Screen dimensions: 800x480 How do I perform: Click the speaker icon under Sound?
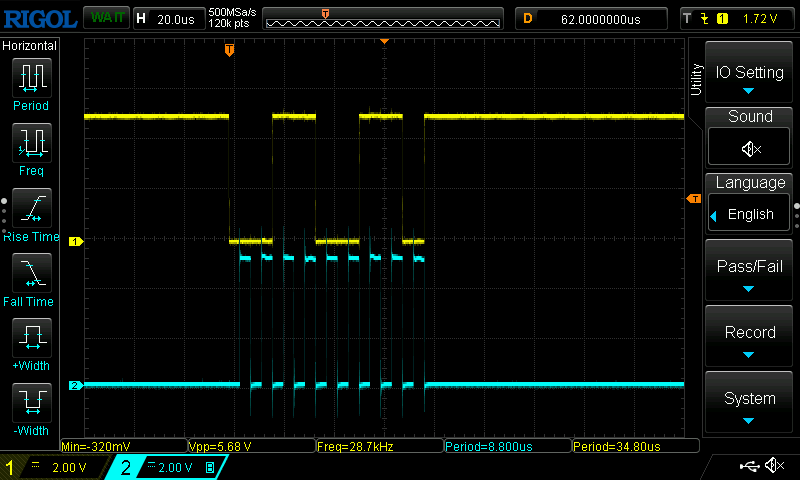click(x=749, y=148)
